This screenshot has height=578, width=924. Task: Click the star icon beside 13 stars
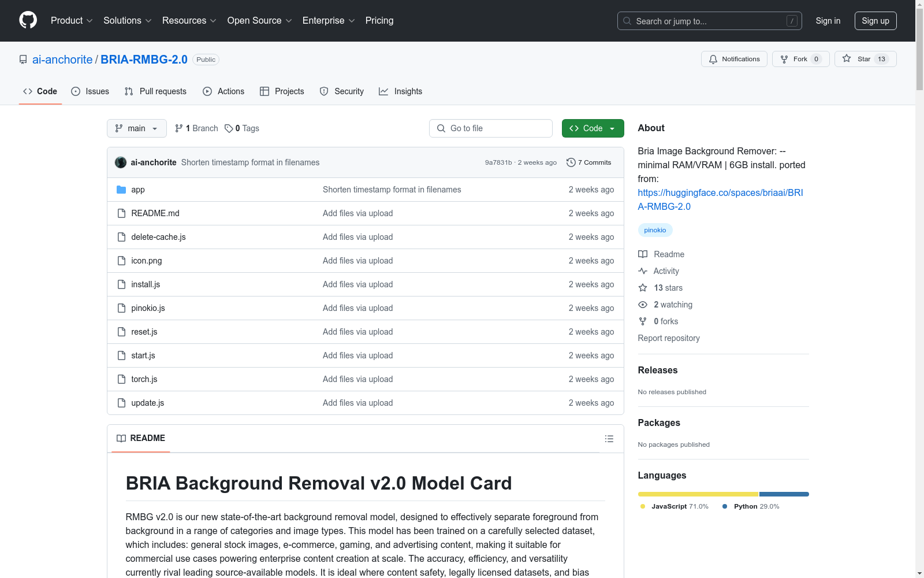pos(643,288)
